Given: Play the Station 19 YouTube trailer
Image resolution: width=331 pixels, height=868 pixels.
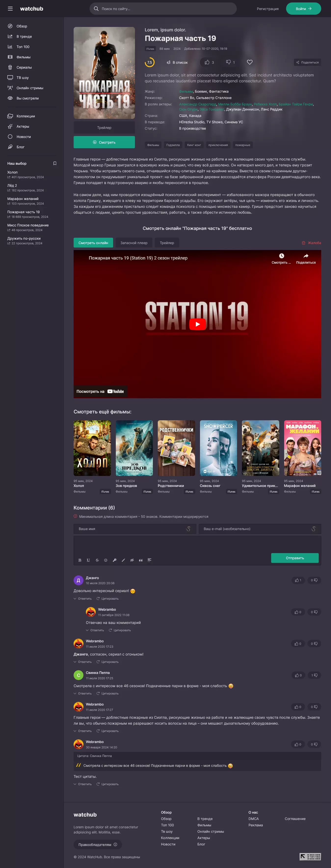Looking at the screenshot, I should tap(197, 324).
